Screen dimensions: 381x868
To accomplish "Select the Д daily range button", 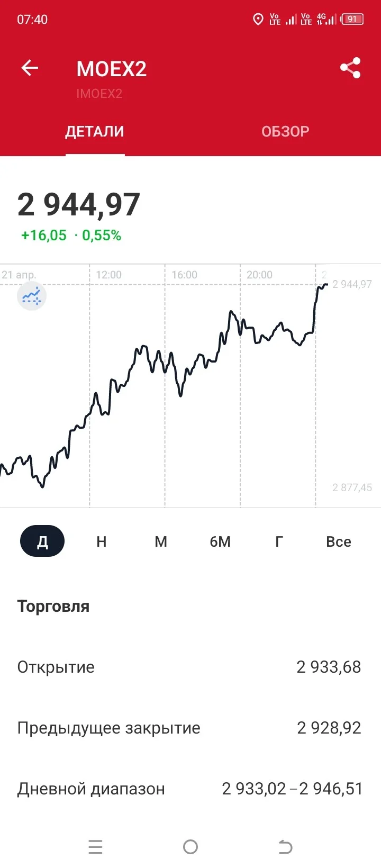I will pyautogui.click(x=42, y=541).
